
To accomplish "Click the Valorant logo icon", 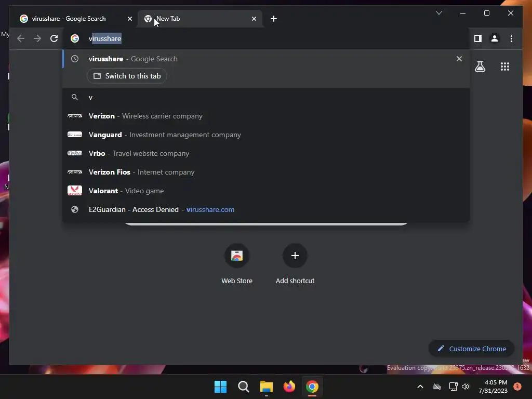I will tap(75, 191).
